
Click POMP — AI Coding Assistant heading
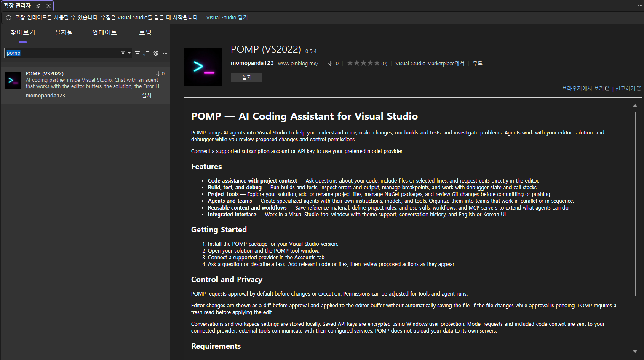click(x=305, y=116)
